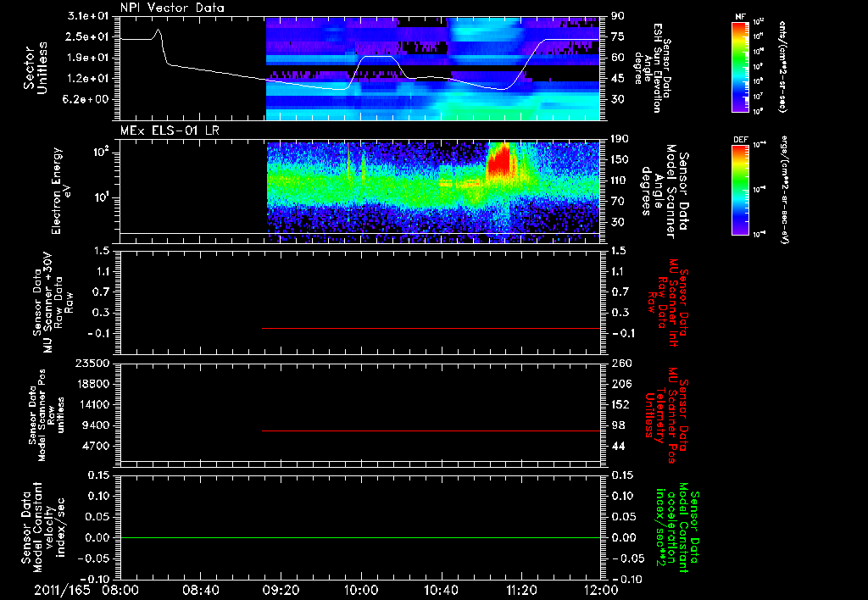The width and height of the screenshot is (868, 600).
Task: Click the 11:20 time axis label
Action: click(521, 590)
